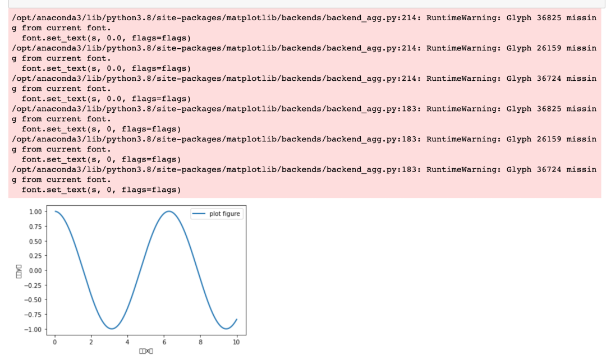Click the backend_agg.py:183 warning for Glyph 36825
Viewport: 606px width, 364px height.
[304, 119]
